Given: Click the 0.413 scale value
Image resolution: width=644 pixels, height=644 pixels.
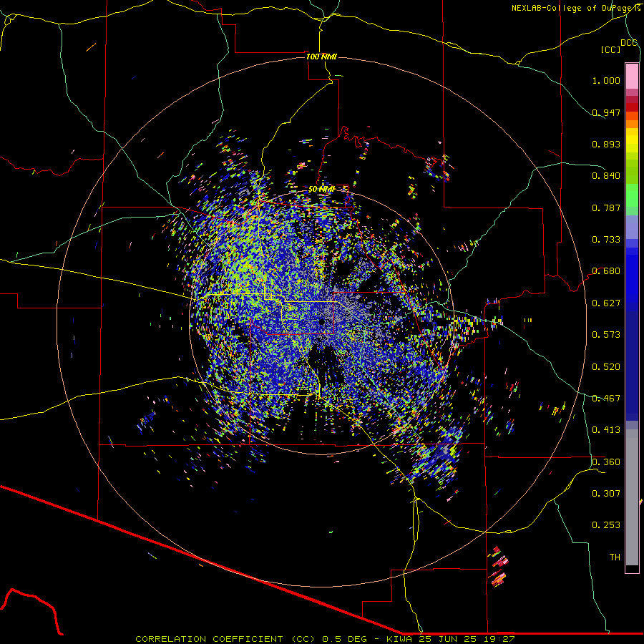Looking at the screenshot, I should [x=606, y=430].
